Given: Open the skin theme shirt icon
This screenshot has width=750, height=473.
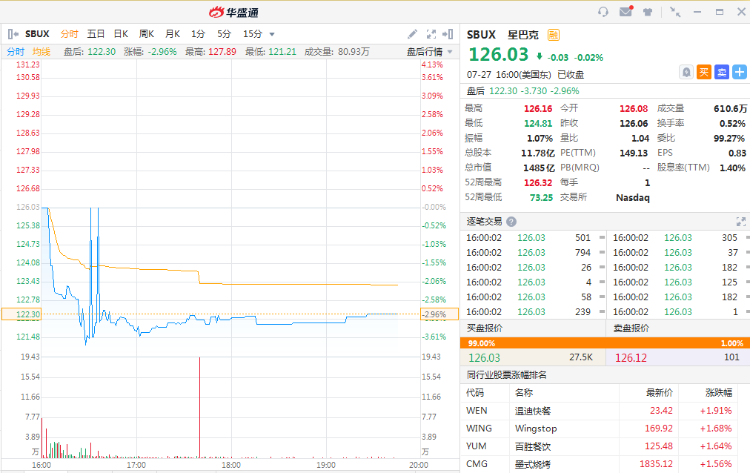Looking at the screenshot, I should (x=648, y=12).
